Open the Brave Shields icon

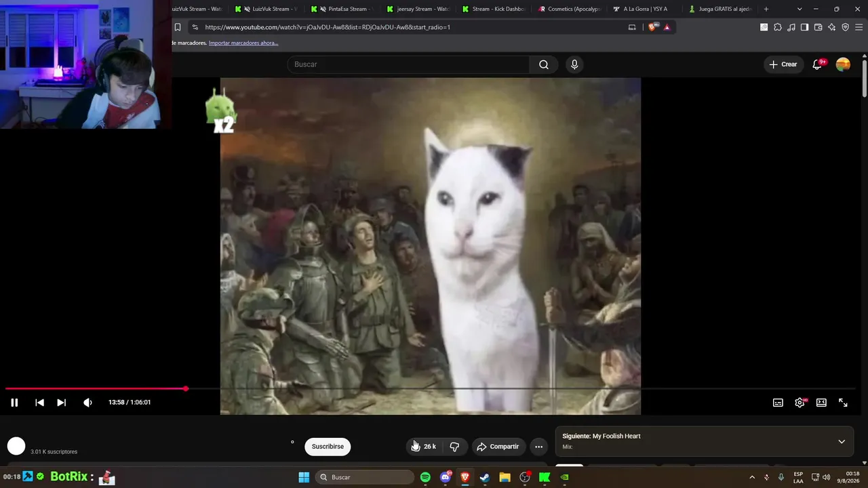(x=653, y=27)
